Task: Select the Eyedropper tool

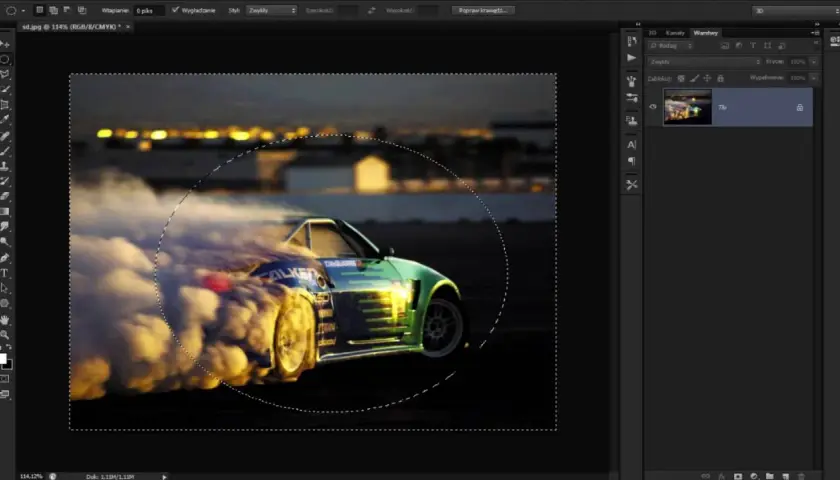Action: click(5, 119)
